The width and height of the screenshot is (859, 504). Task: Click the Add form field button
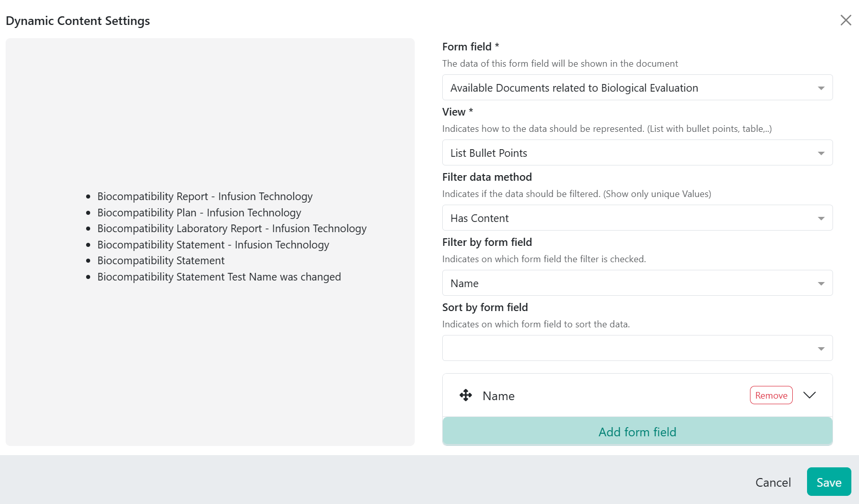point(637,432)
